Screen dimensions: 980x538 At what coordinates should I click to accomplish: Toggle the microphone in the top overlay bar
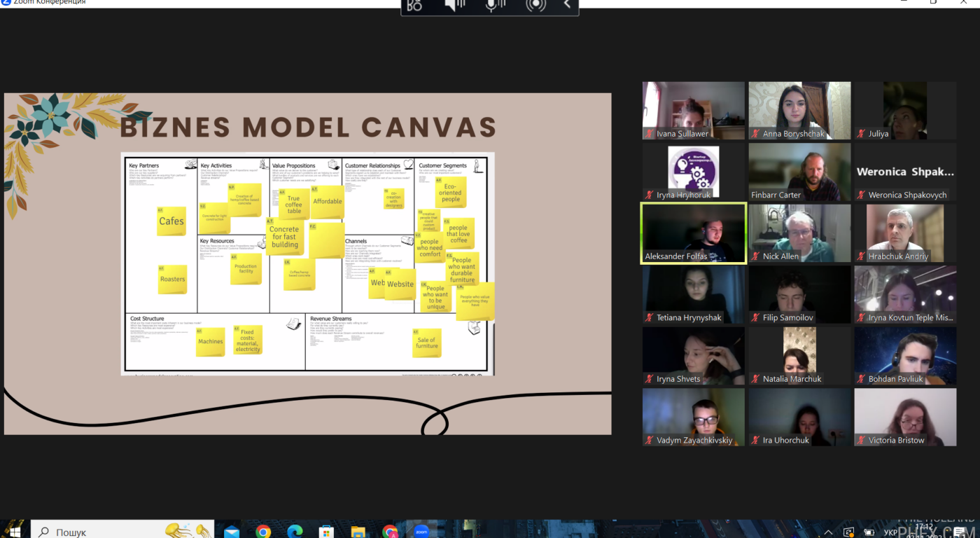click(496, 6)
